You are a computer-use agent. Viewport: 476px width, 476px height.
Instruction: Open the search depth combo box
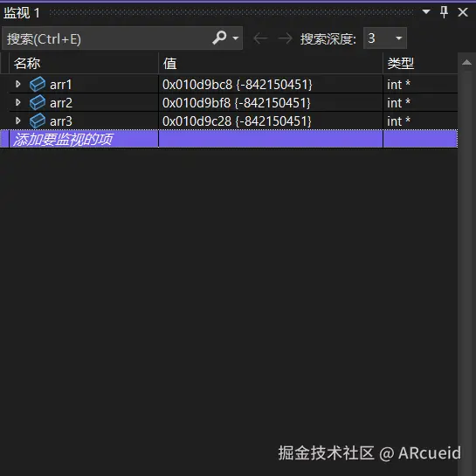(x=385, y=38)
